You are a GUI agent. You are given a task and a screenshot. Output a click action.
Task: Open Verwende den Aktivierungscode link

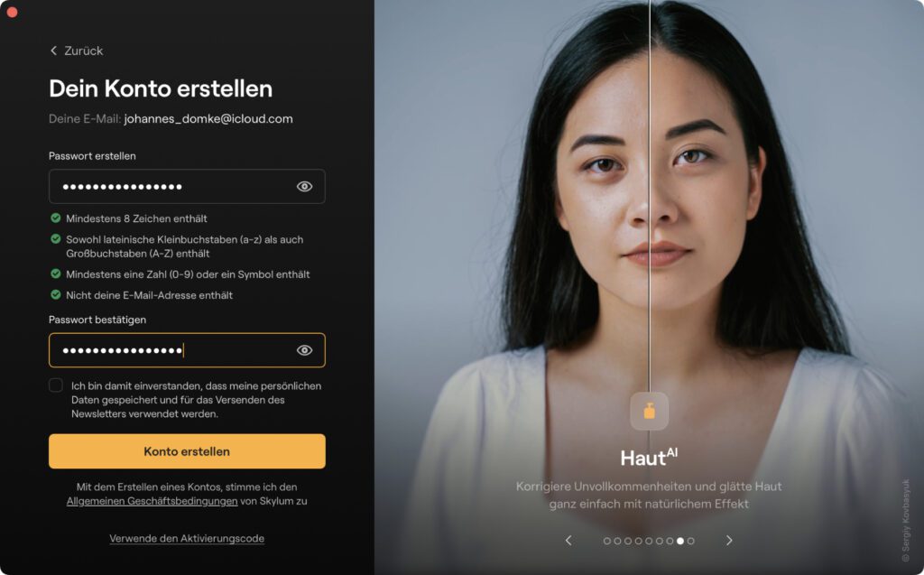[x=187, y=538]
